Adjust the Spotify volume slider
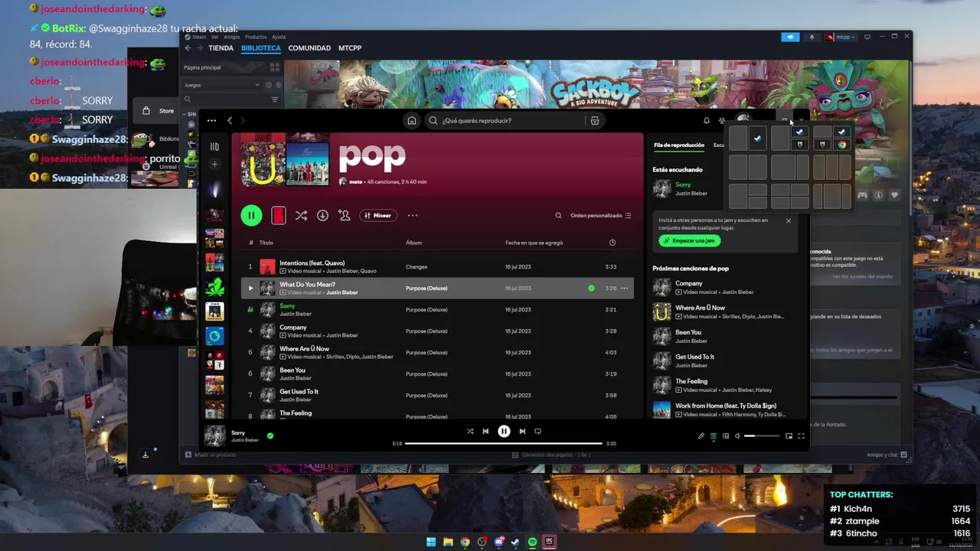This screenshot has height=551, width=980. (x=760, y=436)
